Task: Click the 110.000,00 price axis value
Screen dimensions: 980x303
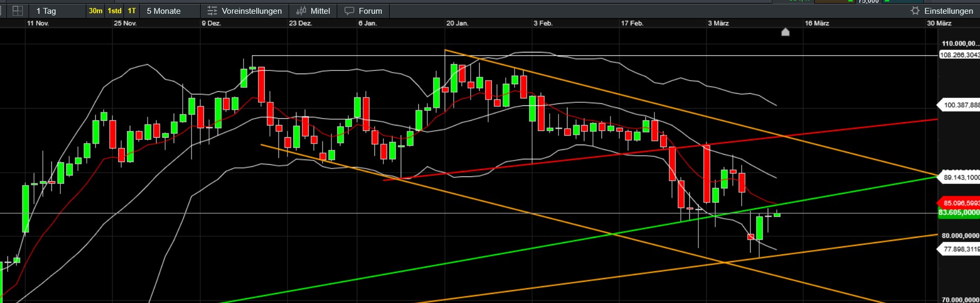Action: click(960, 43)
